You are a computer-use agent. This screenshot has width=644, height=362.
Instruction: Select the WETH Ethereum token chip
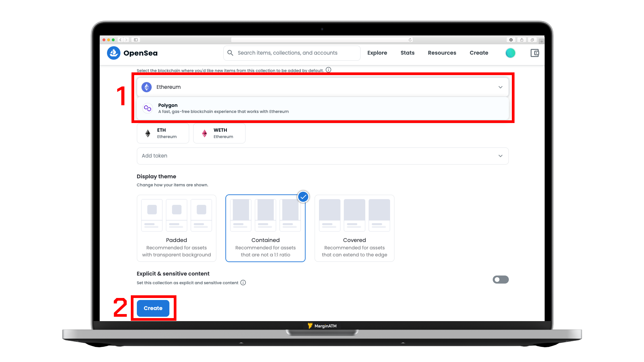point(219,133)
